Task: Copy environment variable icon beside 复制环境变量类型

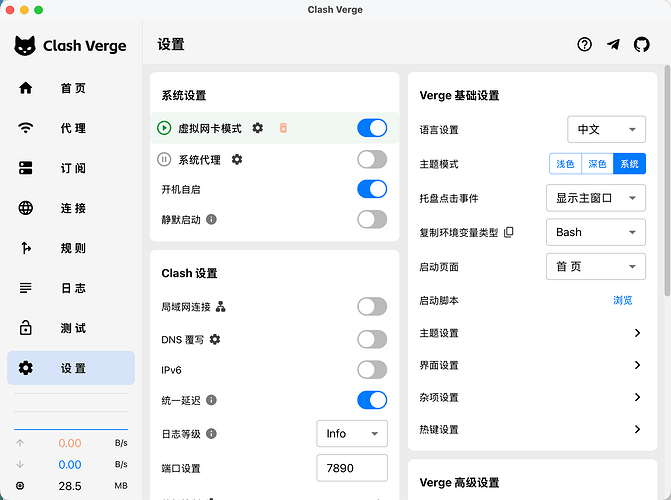Action: [508, 232]
